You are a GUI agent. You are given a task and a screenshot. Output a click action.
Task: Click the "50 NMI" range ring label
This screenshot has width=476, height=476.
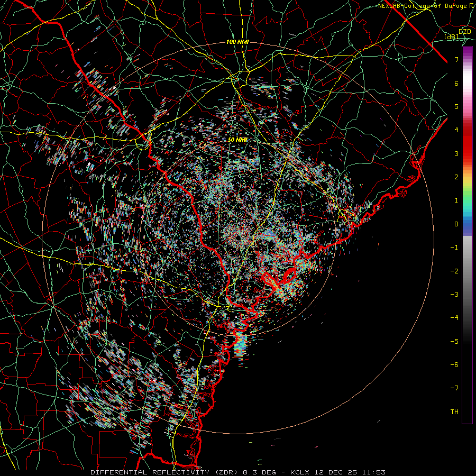[x=237, y=140]
